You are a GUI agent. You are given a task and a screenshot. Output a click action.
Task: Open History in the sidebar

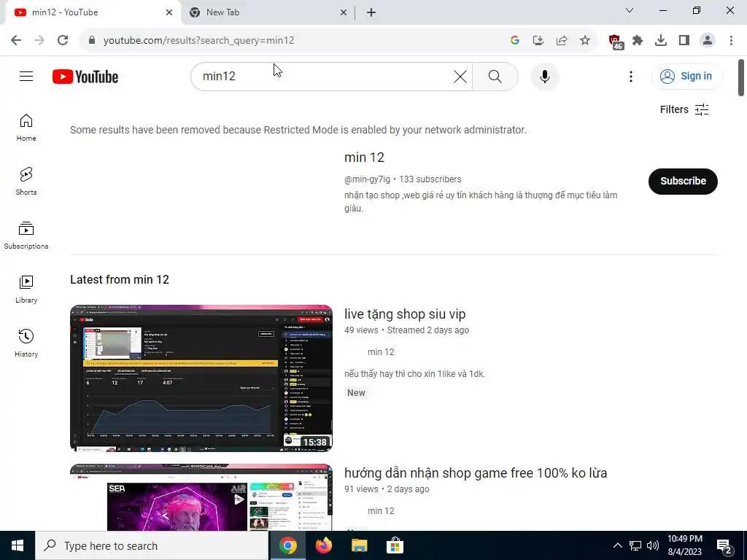tap(26, 343)
